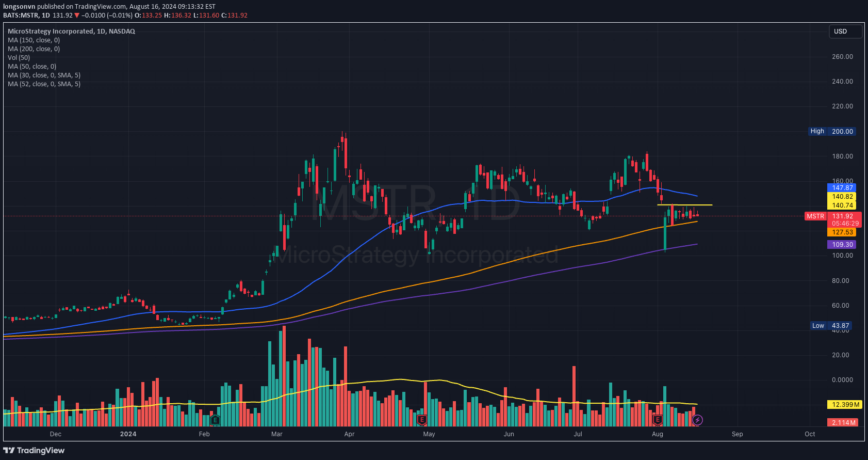This screenshot has height=460, width=868.
Task: Click the BATS:MSTR, 1D symbol text
Action: (26, 15)
